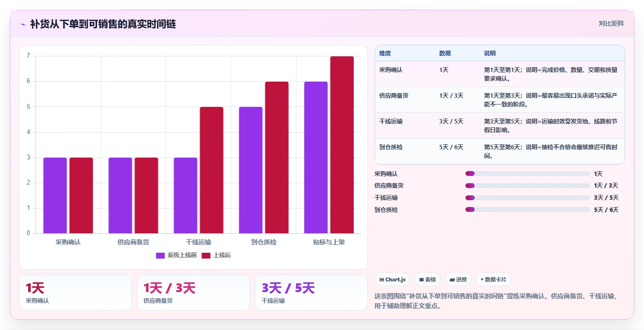Click the 到仓质检 x-axis label on chart

point(264,242)
